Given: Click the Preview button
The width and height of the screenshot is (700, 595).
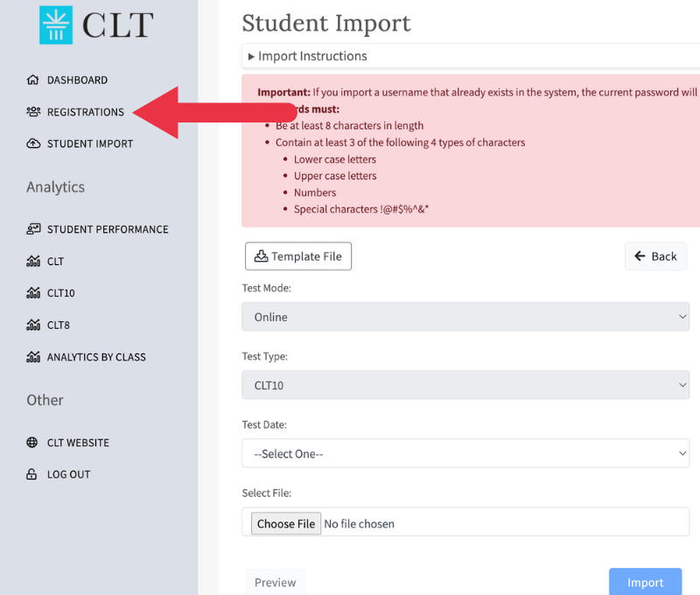Looking at the screenshot, I should [275, 582].
